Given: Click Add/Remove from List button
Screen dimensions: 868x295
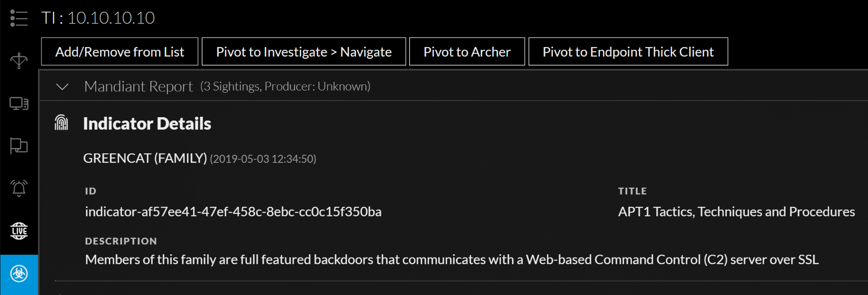Looking at the screenshot, I should (120, 52).
